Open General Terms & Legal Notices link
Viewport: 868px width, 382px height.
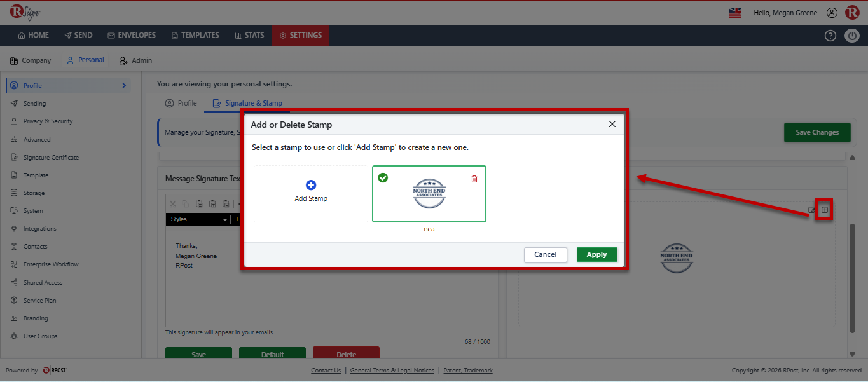(x=392, y=371)
